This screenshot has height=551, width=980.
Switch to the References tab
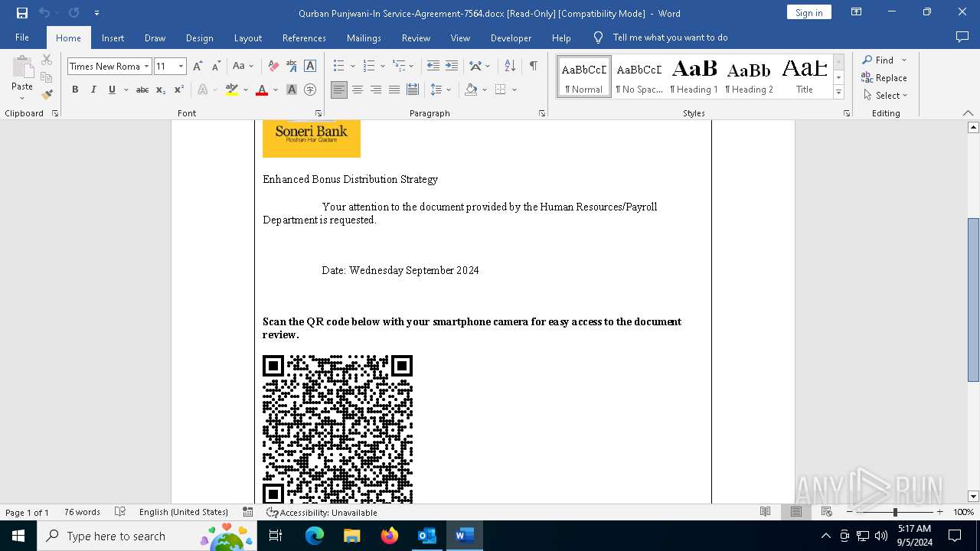[x=304, y=37]
